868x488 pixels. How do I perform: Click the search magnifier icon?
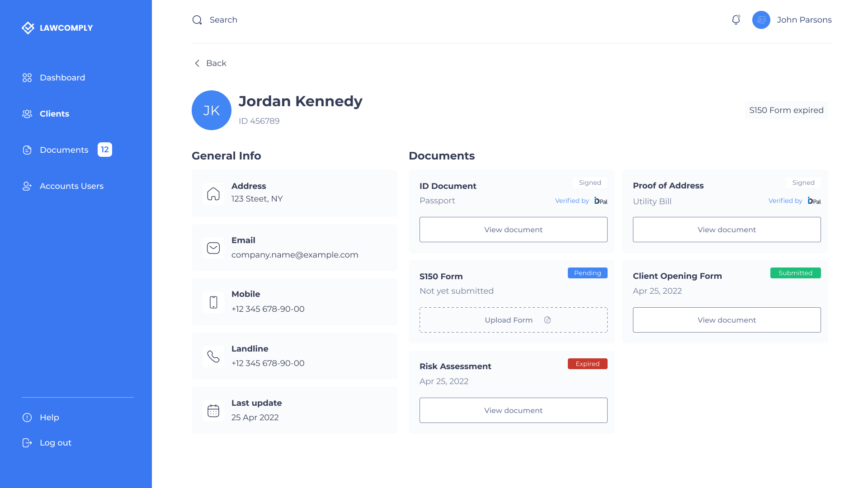pyautogui.click(x=197, y=20)
